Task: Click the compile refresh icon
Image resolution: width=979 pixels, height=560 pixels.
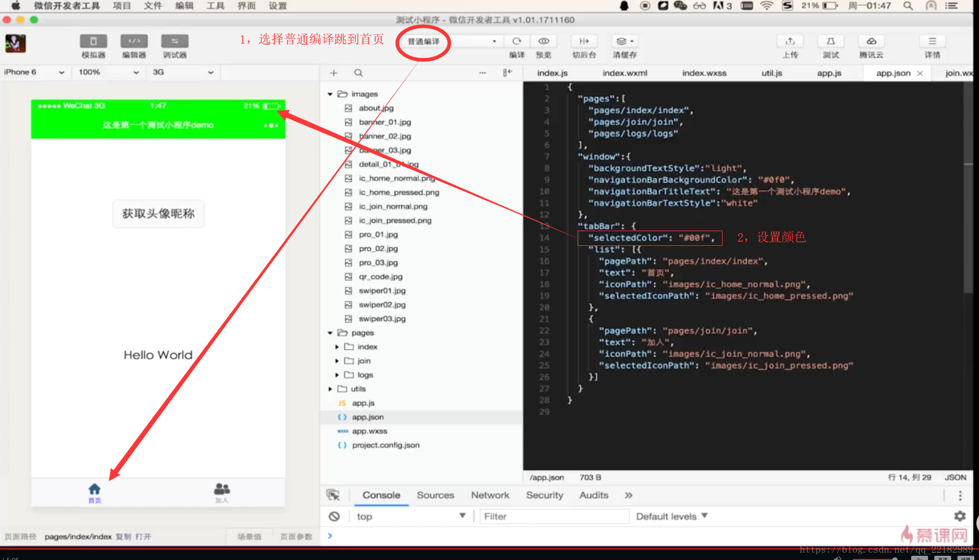Action: [x=517, y=41]
